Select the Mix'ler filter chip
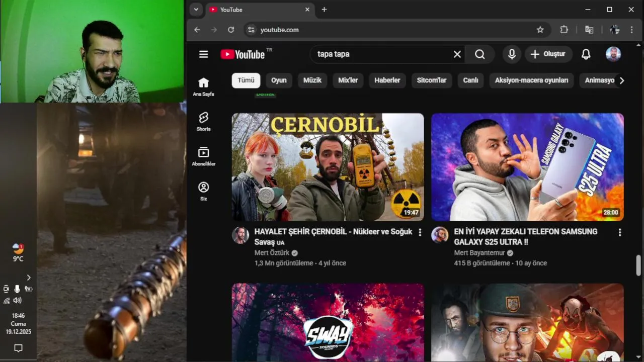 point(348,80)
